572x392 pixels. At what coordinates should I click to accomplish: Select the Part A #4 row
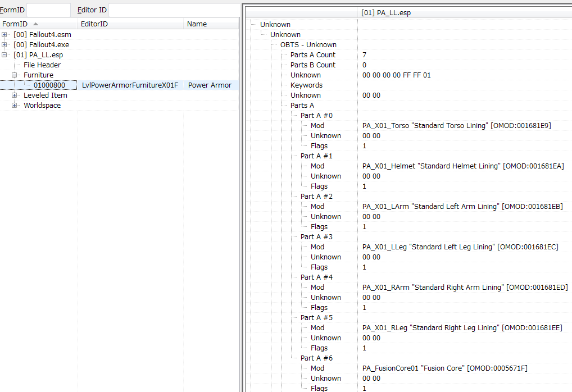pos(316,277)
